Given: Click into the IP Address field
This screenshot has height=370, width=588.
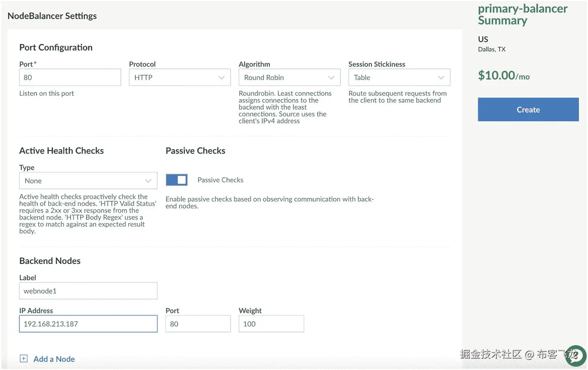Looking at the screenshot, I should [x=88, y=324].
